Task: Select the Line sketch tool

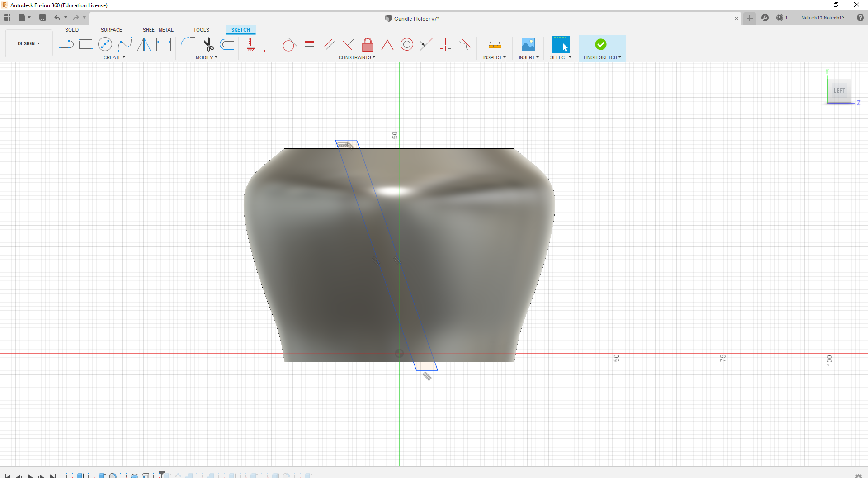Action: pos(66,44)
